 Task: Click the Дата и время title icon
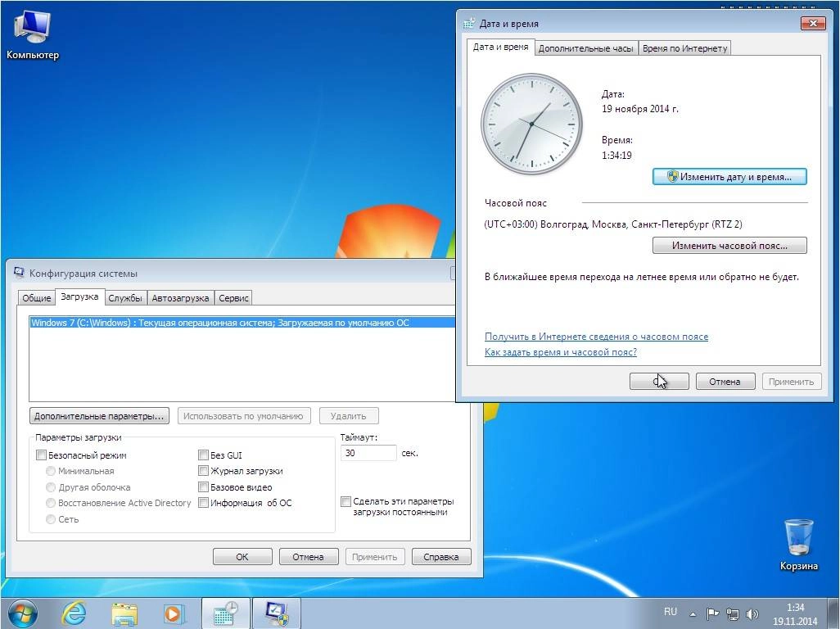click(x=469, y=23)
